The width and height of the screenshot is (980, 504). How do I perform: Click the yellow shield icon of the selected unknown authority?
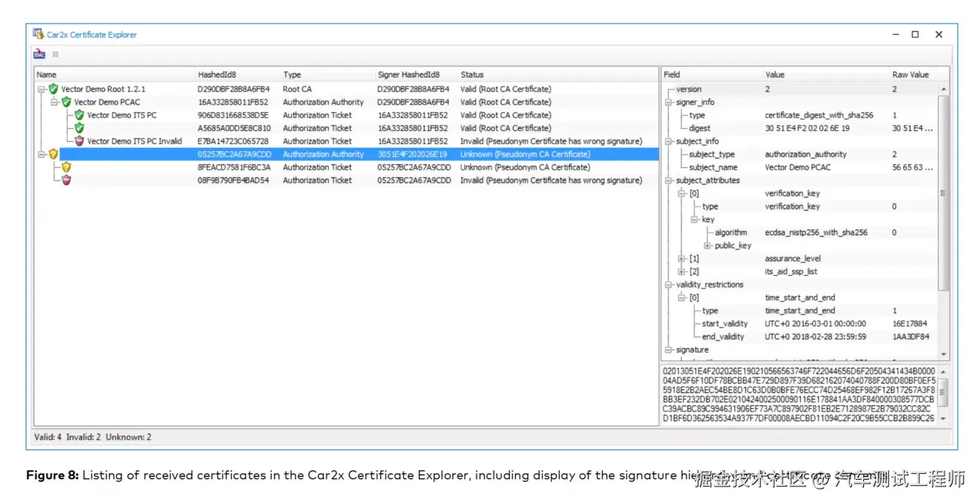(x=53, y=154)
